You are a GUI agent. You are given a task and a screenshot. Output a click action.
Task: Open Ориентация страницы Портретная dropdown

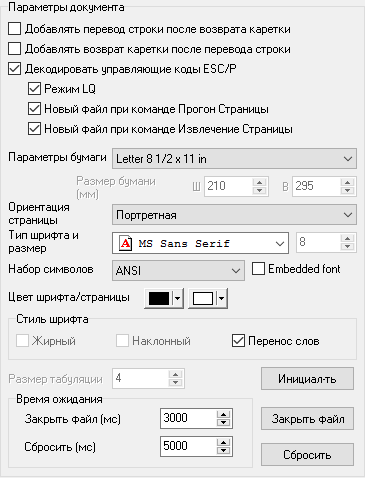click(x=234, y=215)
